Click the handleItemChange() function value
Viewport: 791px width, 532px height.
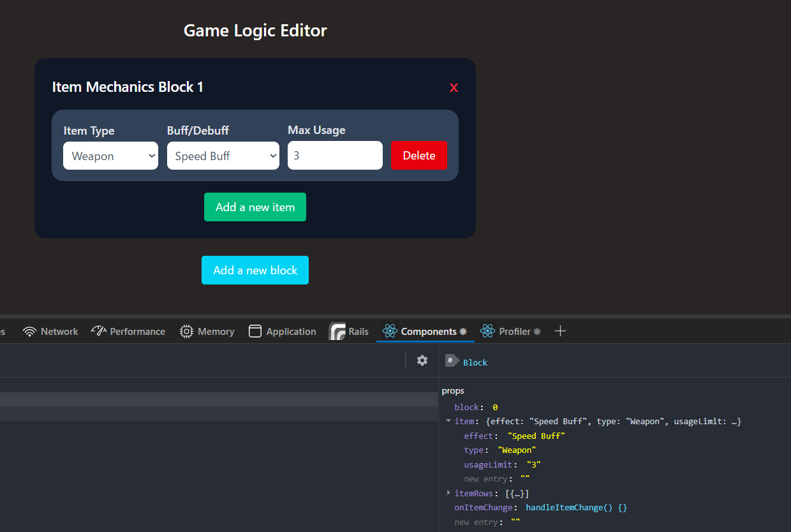click(577, 508)
